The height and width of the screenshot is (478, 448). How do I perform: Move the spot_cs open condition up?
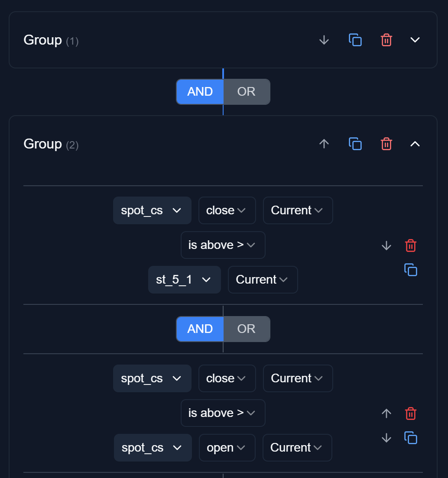pos(386,413)
